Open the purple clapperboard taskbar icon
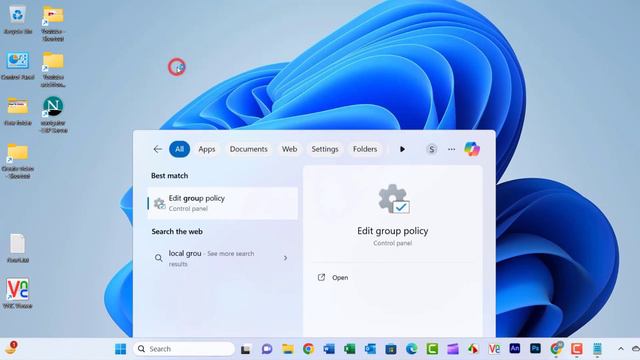Screen dimensions: 640x360 coord(453,349)
